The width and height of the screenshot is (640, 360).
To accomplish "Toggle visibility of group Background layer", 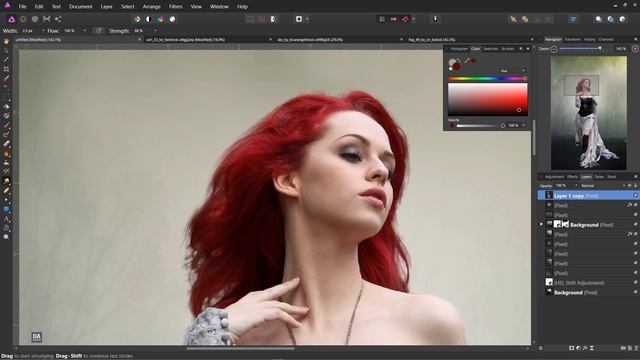I will (x=635, y=224).
